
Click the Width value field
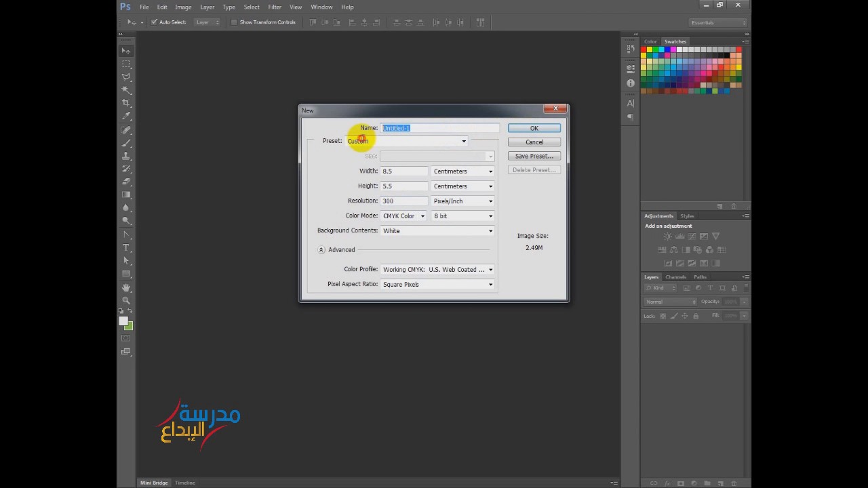coord(403,171)
